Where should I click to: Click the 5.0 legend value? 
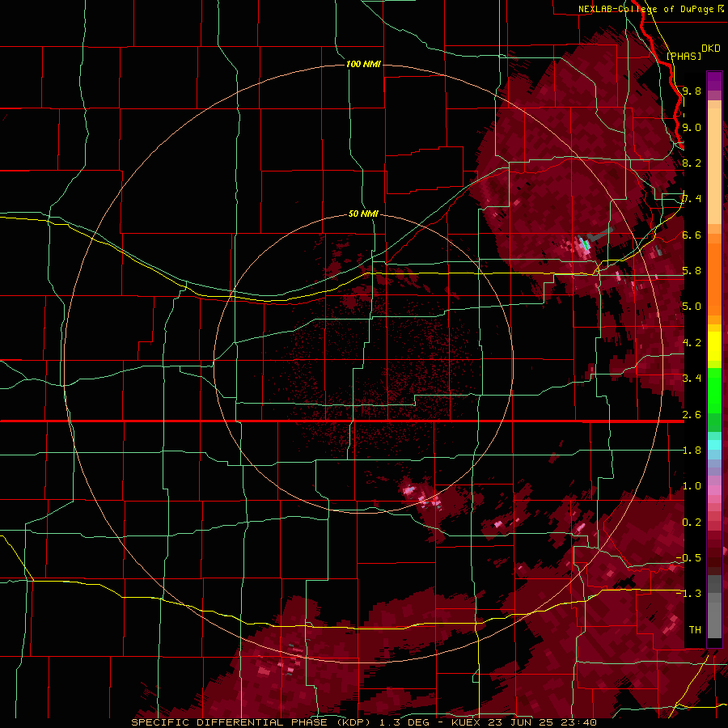[x=692, y=307]
